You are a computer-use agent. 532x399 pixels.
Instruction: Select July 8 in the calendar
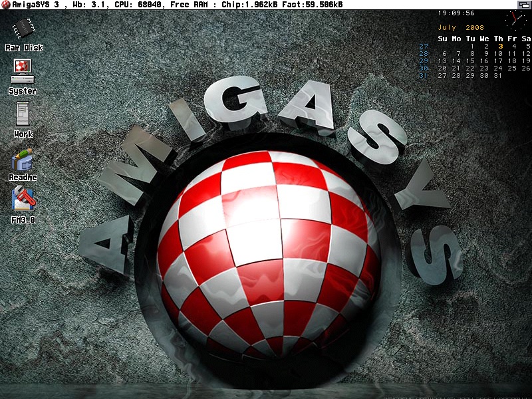point(472,54)
